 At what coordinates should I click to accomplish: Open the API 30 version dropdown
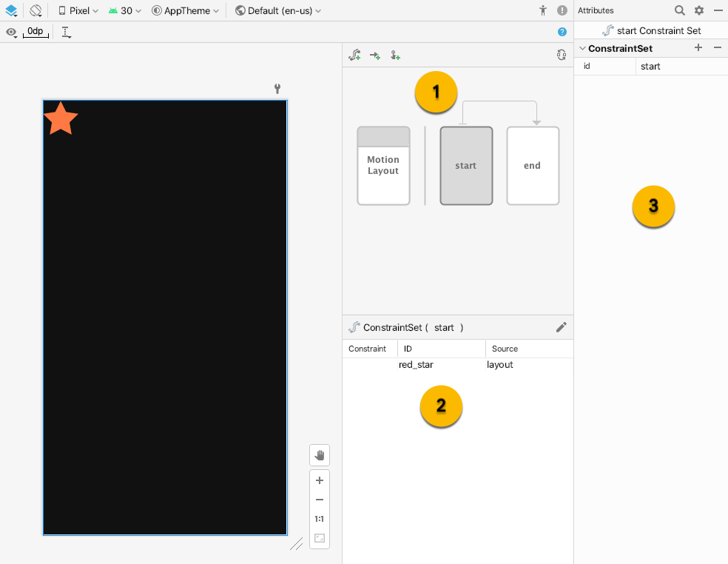(123, 10)
